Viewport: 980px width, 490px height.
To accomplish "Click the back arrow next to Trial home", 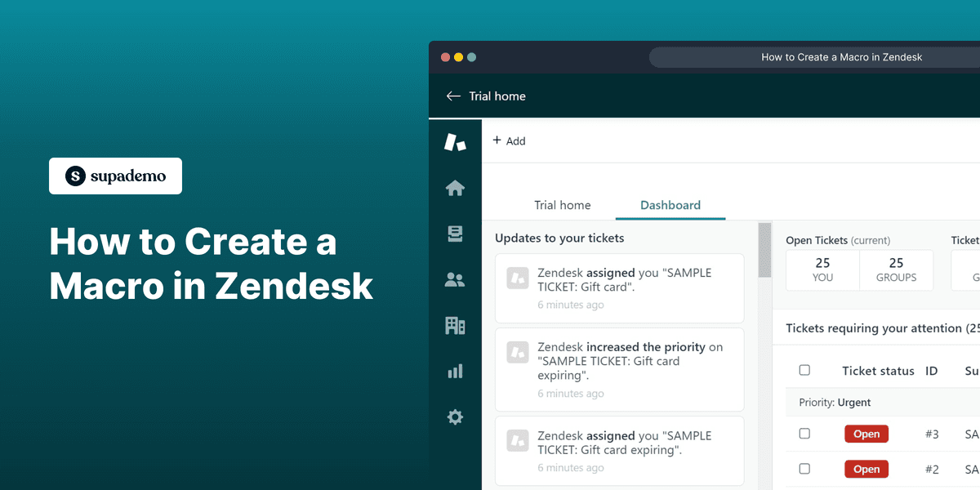I will point(453,96).
